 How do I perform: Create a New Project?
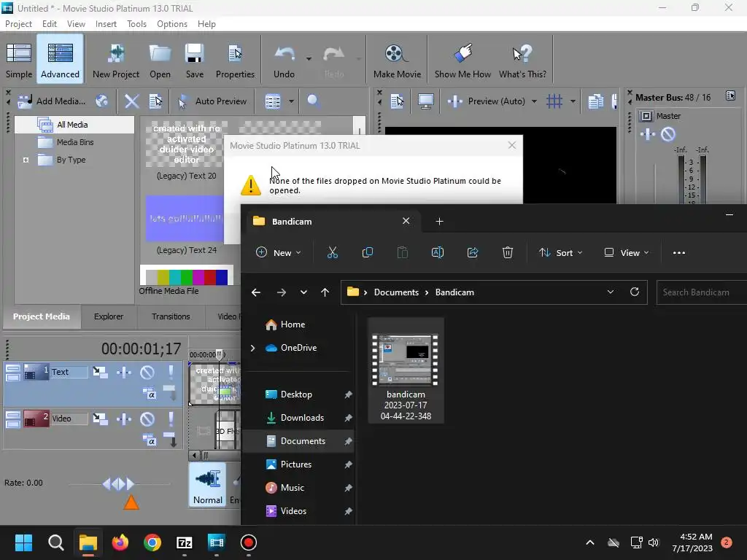tap(116, 59)
